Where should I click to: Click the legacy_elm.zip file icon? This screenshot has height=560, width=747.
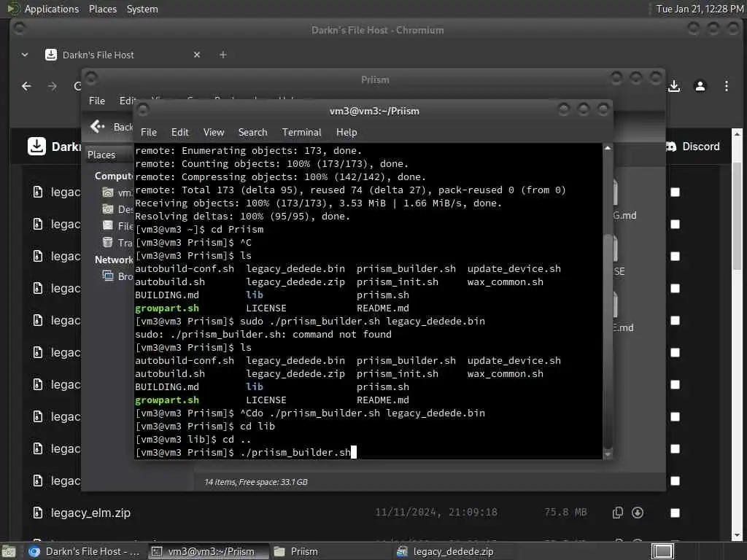tap(38, 513)
